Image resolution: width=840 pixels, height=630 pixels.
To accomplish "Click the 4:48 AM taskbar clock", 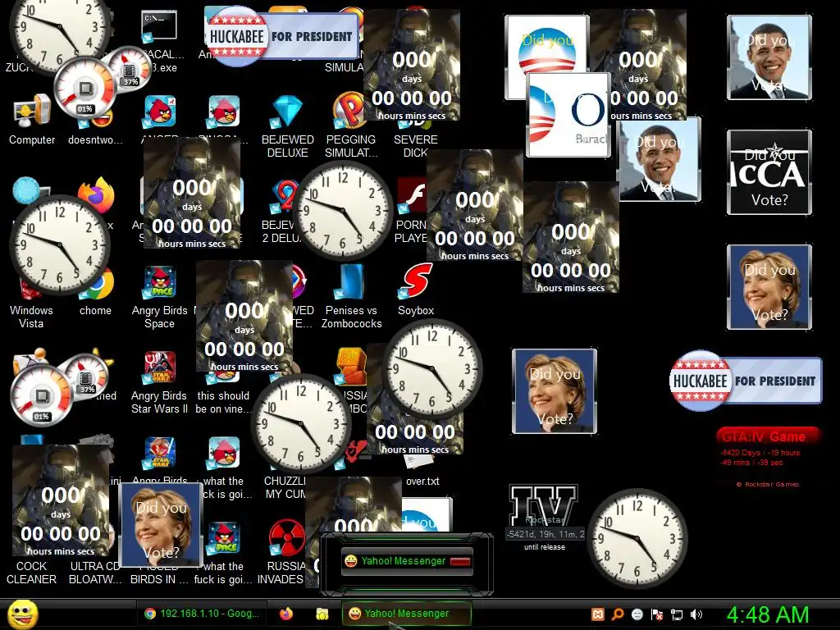I will coord(768,614).
